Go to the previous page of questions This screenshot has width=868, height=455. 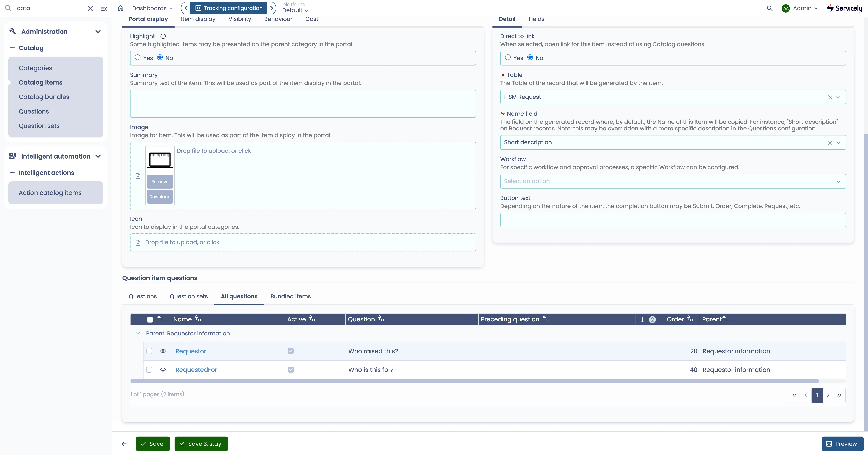[806, 395]
